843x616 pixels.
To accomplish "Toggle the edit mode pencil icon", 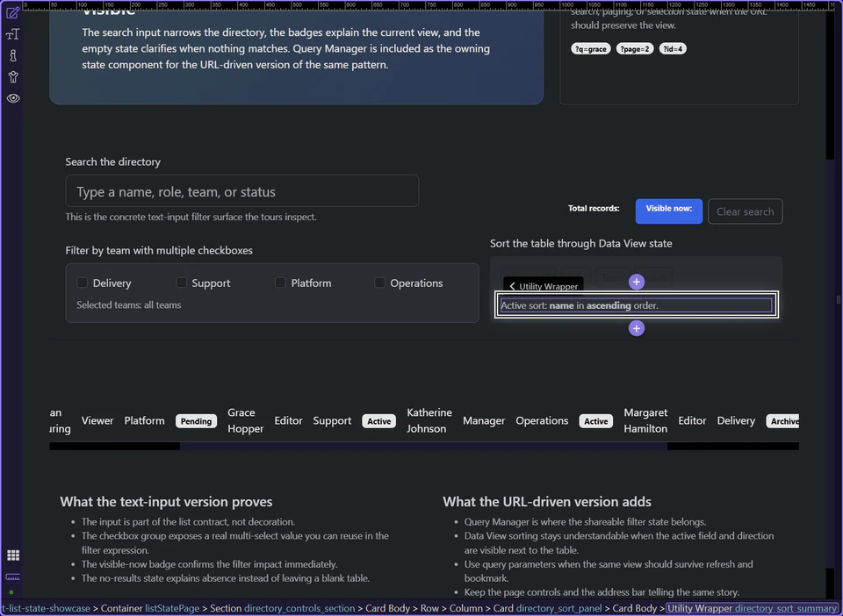I will (x=13, y=12).
